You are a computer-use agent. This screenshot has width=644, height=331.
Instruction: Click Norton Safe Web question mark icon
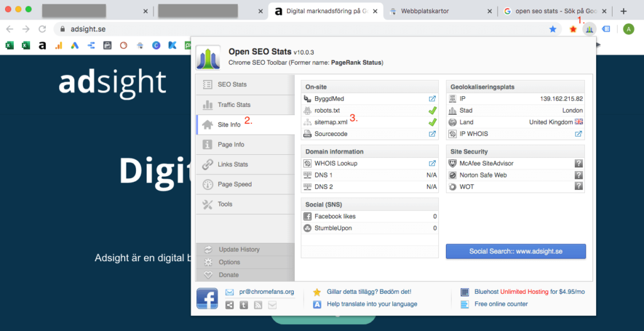(579, 175)
